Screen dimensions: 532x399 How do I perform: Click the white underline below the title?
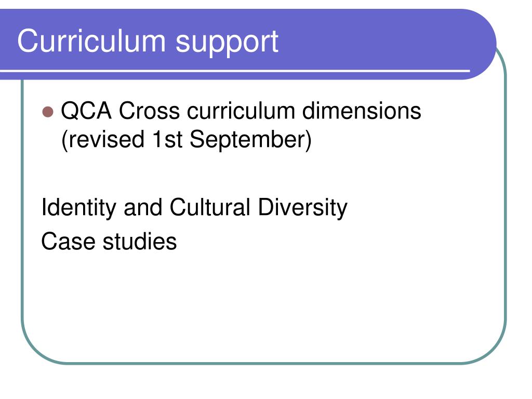point(235,71)
